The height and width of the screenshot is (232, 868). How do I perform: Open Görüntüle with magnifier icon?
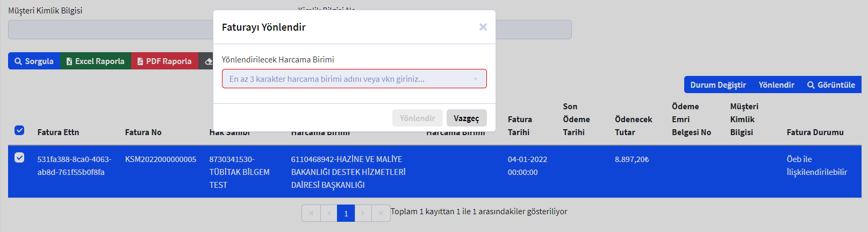click(x=831, y=85)
